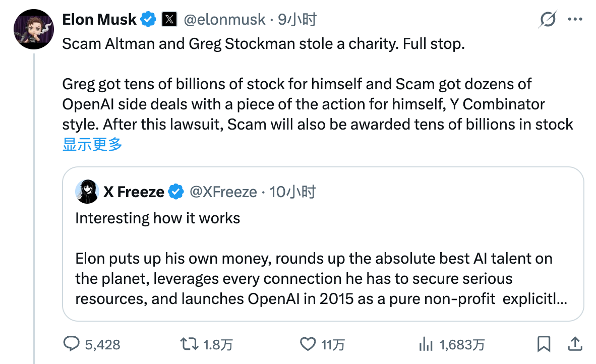Open the three-dot more options menu
The image size is (596, 364).
click(575, 19)
